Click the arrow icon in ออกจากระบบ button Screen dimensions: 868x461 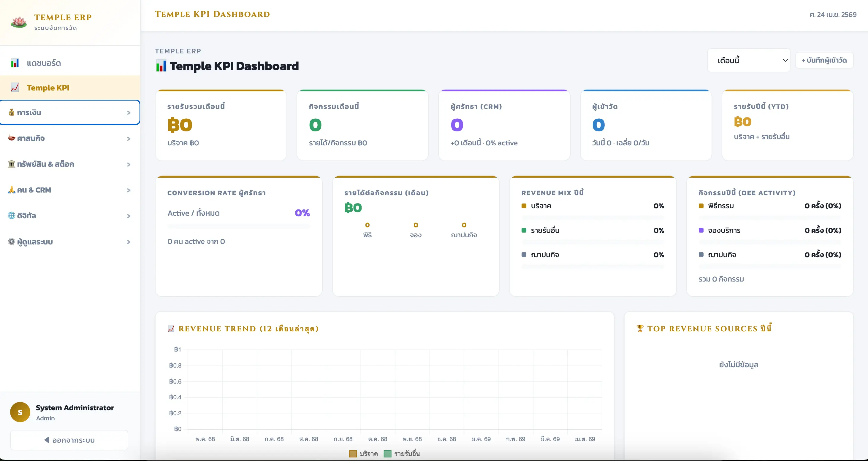pyautogui.click(x=47, y=440)
